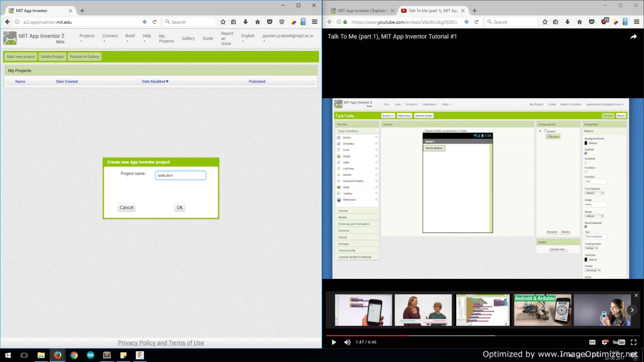Viewport: 644px width, 362px height.
Task: Switch to Chrome on the taskbar
Action: [x=74, y=355]
